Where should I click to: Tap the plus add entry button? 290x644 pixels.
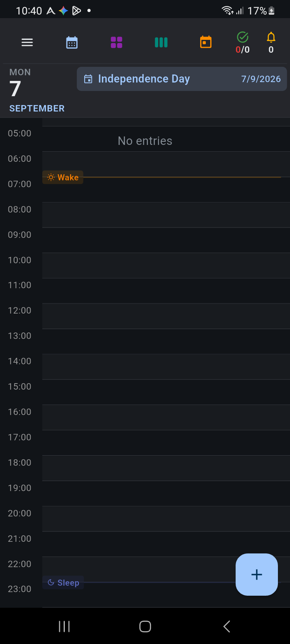(x=257, y=574)
